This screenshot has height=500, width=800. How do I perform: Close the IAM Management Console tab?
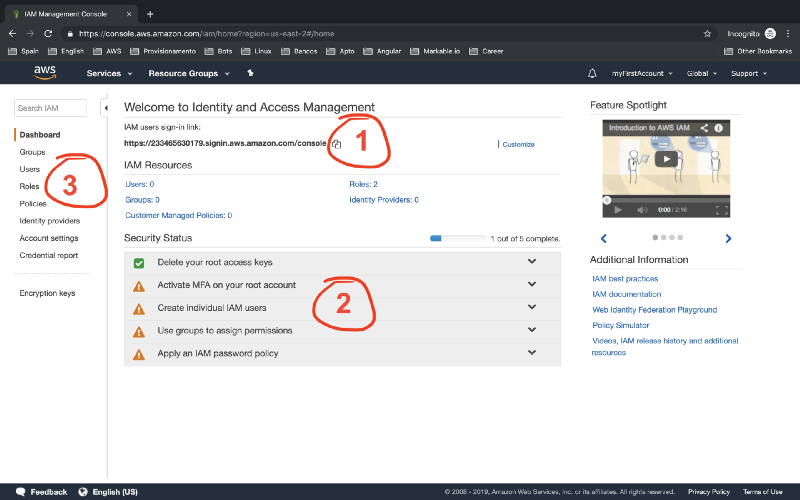point(129,14)
